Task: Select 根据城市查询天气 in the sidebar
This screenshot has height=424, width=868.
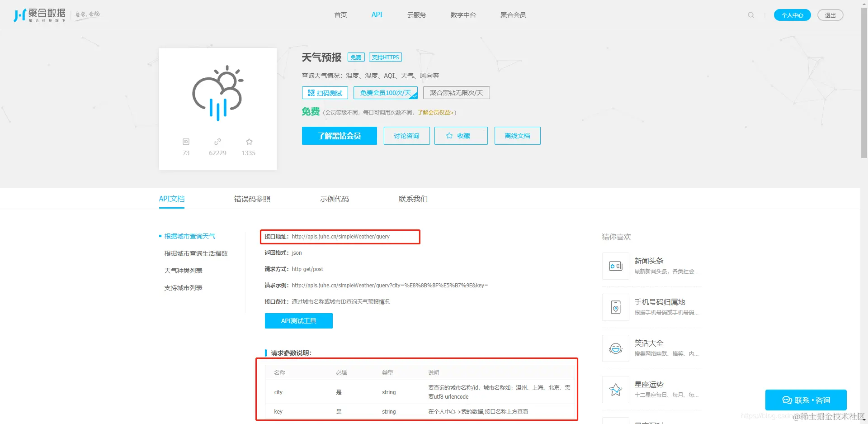Action: click(190, 236)
